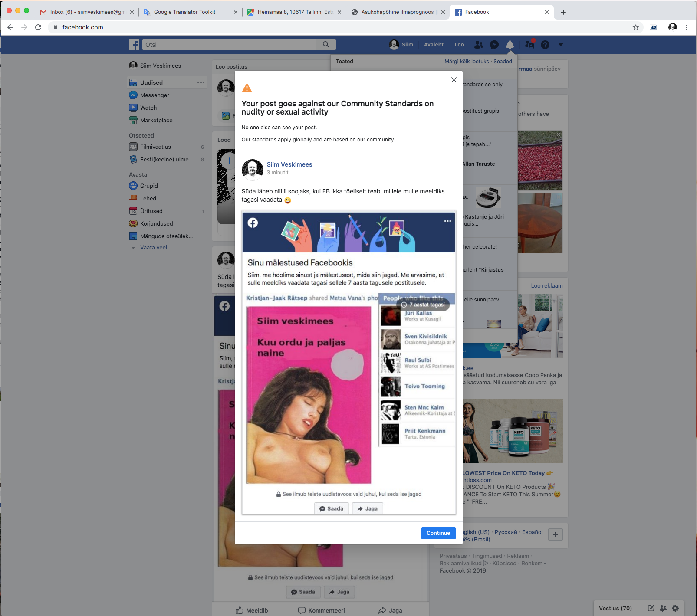The height and width of the screenshot is (616, 697).
Task: Click new message compose icon in chat bar
Action: pos(651,608)
